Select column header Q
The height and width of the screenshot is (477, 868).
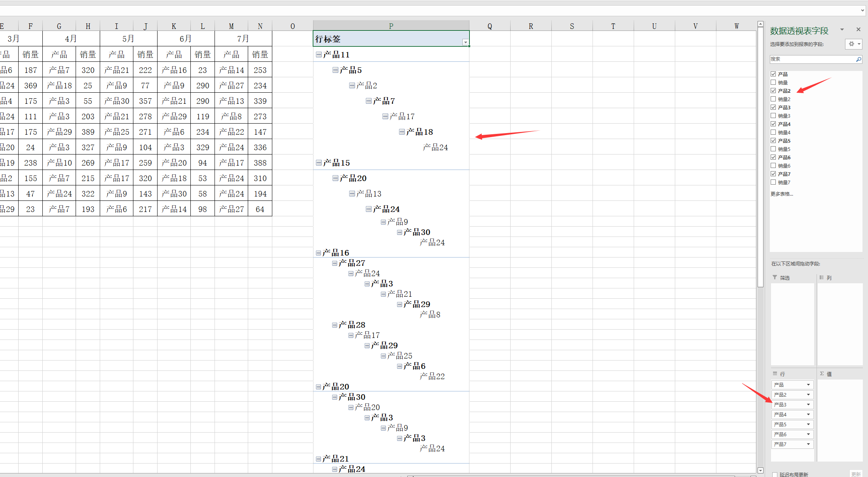(490, 26)
